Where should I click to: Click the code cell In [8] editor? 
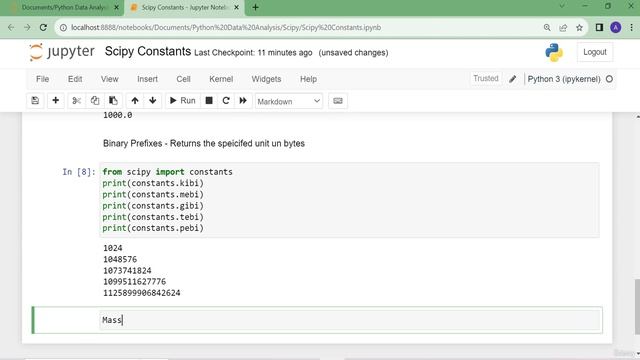pyautogui.click(x=349, y=200)
